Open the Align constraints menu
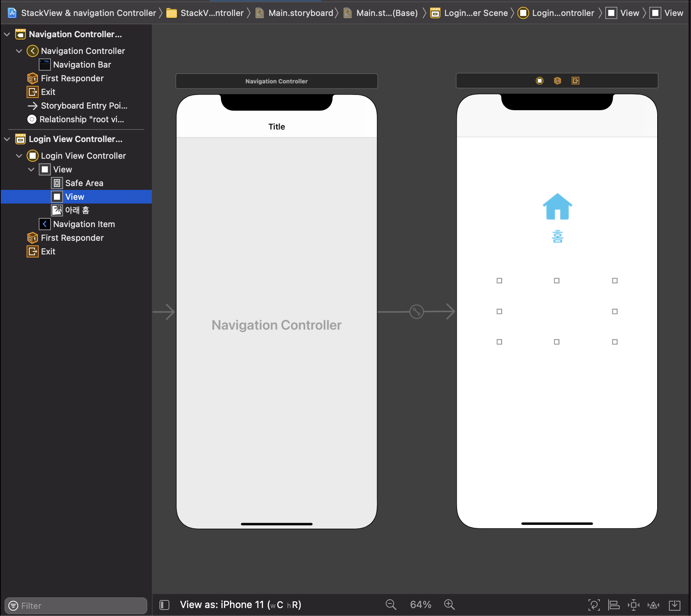This screenshot has width=691, height=616. [x=614, y=605]
